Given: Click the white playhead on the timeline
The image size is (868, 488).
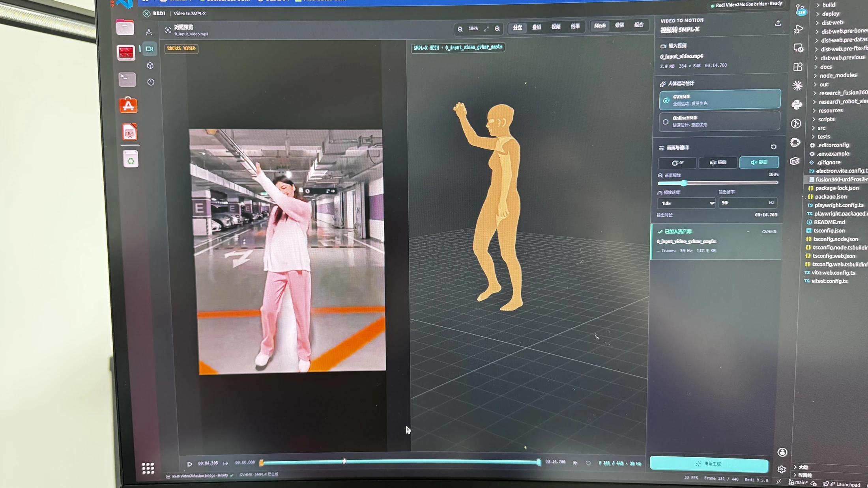Looking at the screenshot, I should (x=344, y=462).
